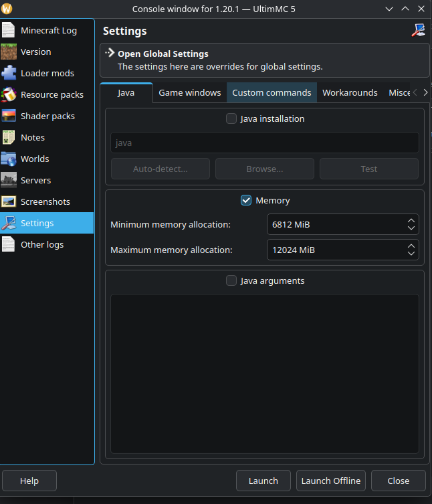This screenshot has width=432, height=504.
Task: Open the Custom commands tab
Action: (x=272, y=92)
